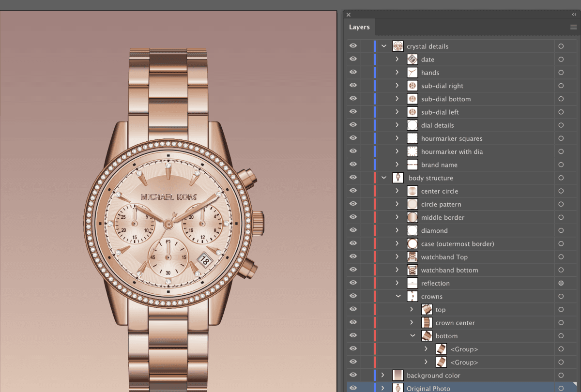
Task: Click the sub-dial bottom thumbnail
Action: click(x=413, y=99)
